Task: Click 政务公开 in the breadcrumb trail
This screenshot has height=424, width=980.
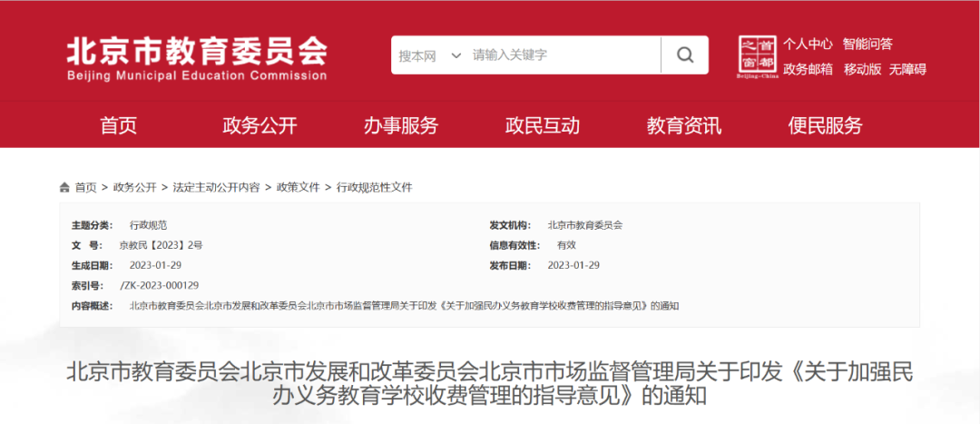Action: 135,188
